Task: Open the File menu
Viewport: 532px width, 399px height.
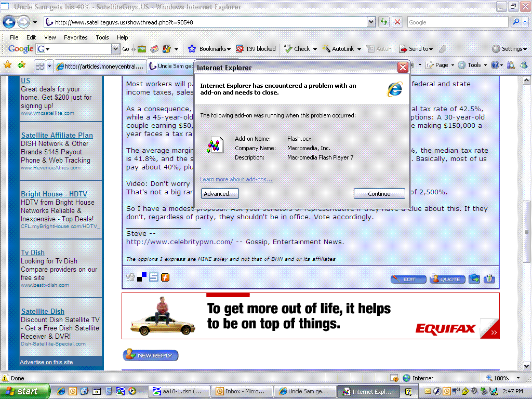Action: [14, 37]
